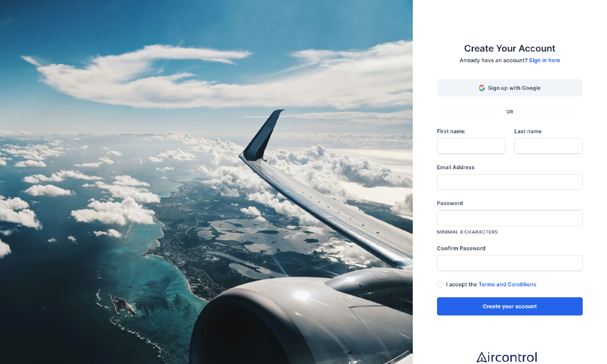Choose Sign up with Google

[509, 88]
